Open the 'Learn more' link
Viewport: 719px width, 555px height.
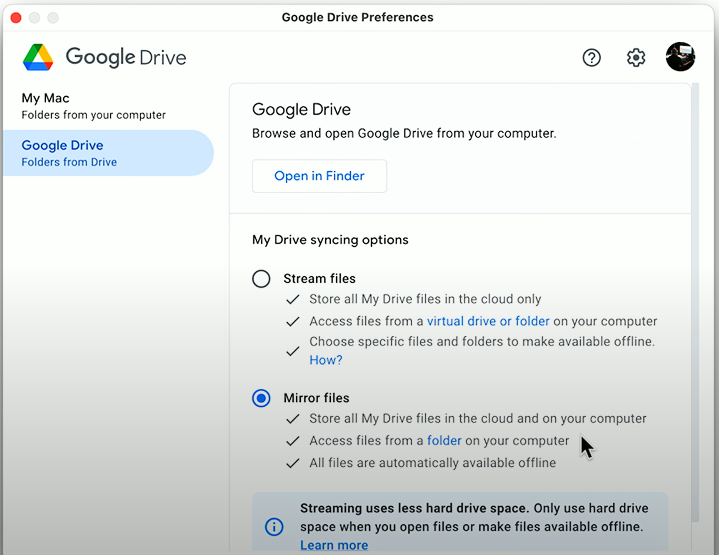[x=333, y=545]
